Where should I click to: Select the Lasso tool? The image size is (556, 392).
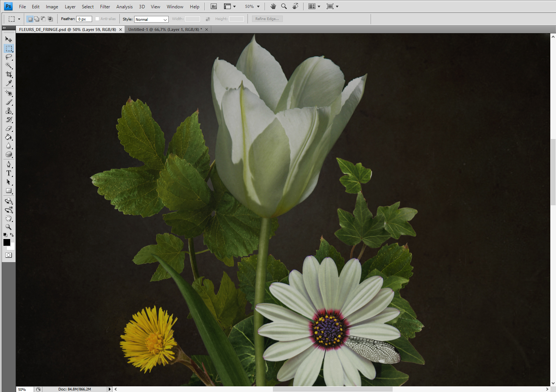click(x=9, y=57)
